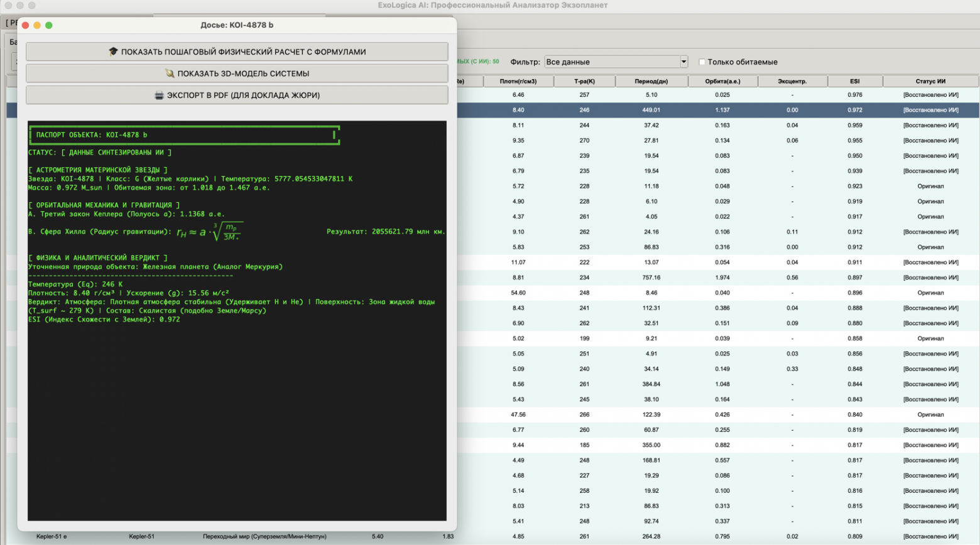Click the 'Орбита(а.е.)' column header
This screenshot has height=545, width=980.
pos(722,81)
